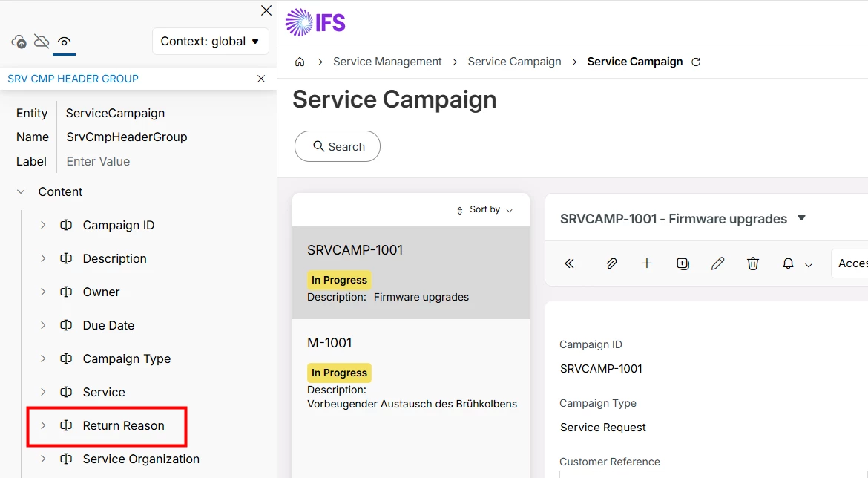Click the SRV CMP HEADER GROUP title

73,79
